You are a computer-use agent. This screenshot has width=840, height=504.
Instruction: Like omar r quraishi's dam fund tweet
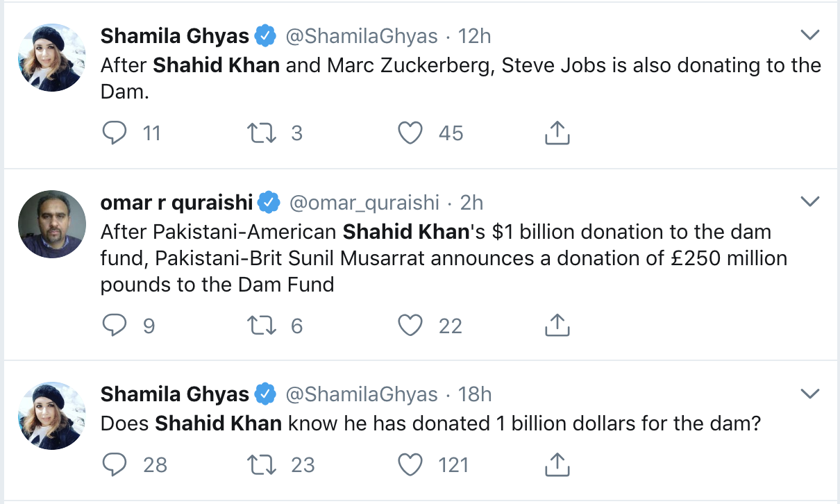click(x=411, y=325)
